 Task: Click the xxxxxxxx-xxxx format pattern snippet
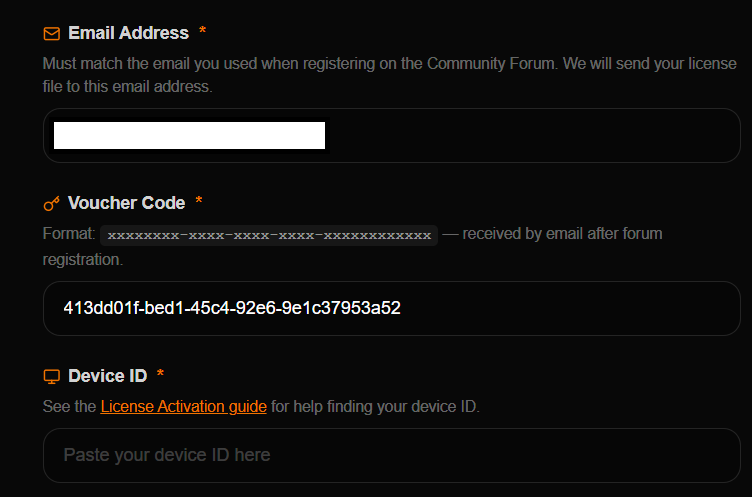269,236
